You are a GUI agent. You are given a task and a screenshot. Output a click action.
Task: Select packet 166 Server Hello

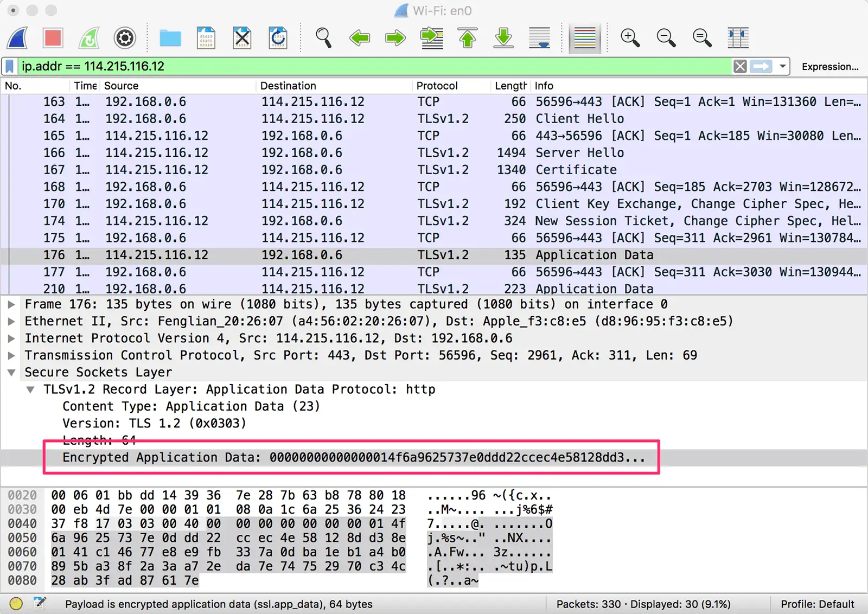[434, 152]
